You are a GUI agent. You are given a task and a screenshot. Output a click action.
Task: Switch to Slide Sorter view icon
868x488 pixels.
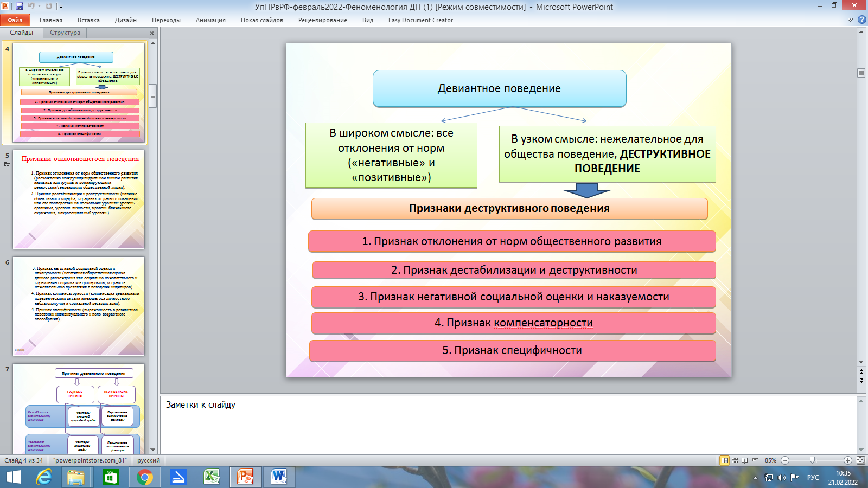[735, 460]
